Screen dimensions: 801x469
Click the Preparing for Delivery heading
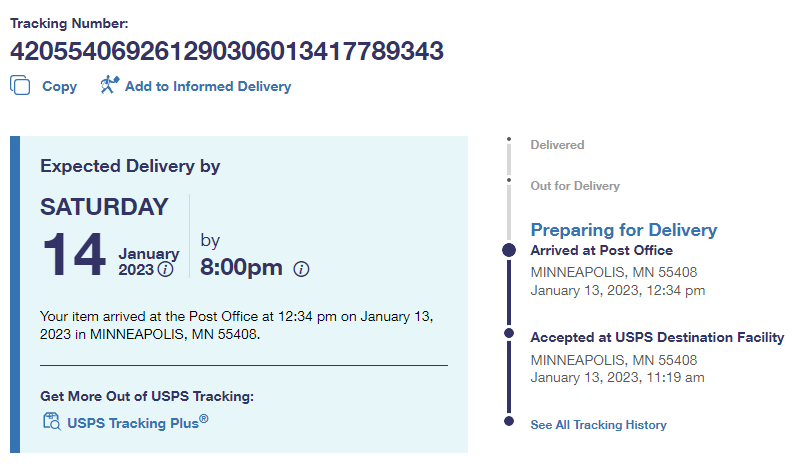coord(623,230)
